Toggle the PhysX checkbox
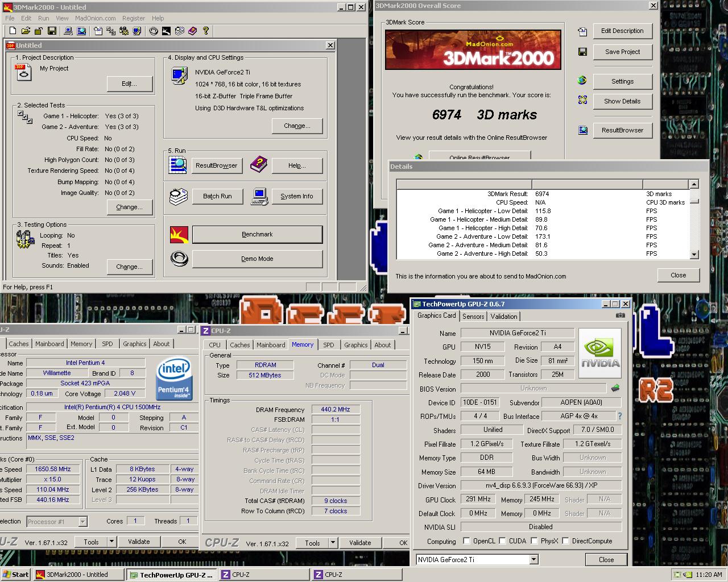Image resolution: width=728 pixels, height=582 pixels. tap(534, 541)
